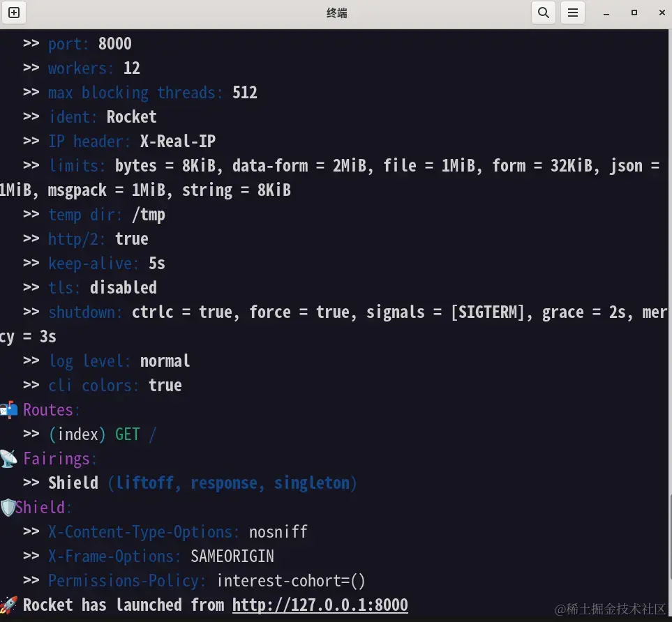Click the new tab icon in titlebar
The height and width of the screenshot is (622, 672).
(14, 13)
